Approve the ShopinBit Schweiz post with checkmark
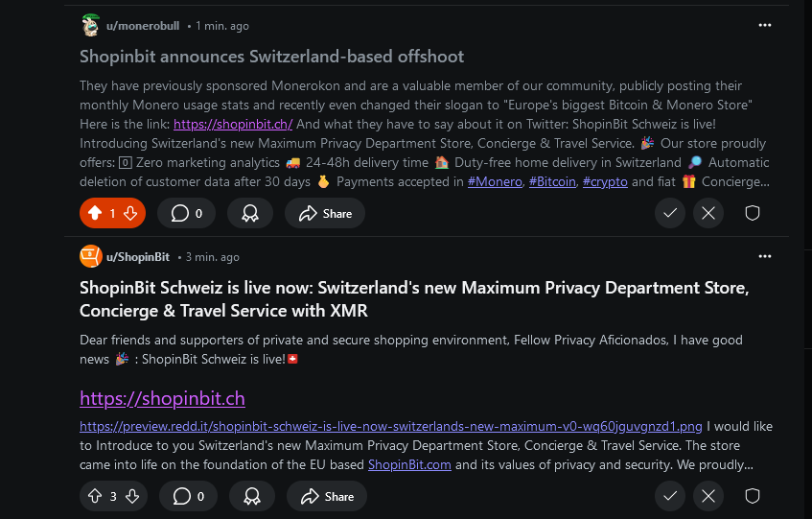Screen dimensions: 812x519 670,496
